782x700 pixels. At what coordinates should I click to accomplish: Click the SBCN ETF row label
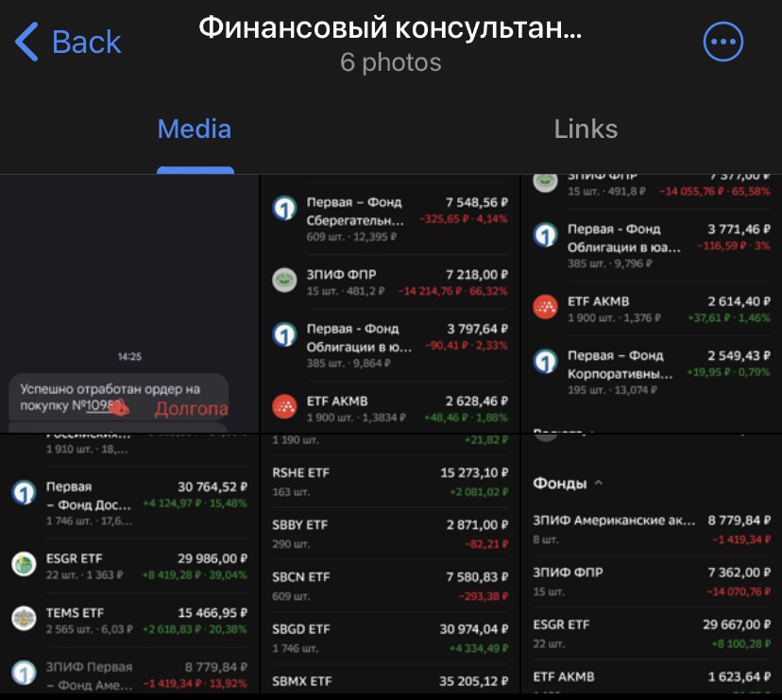pos(301,577)
